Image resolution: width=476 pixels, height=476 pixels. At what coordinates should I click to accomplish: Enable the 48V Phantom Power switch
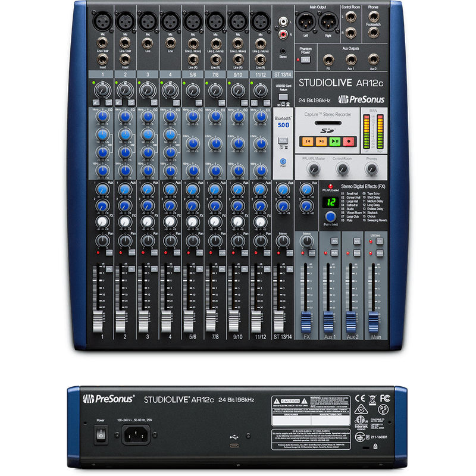click(x=306, y=59)
